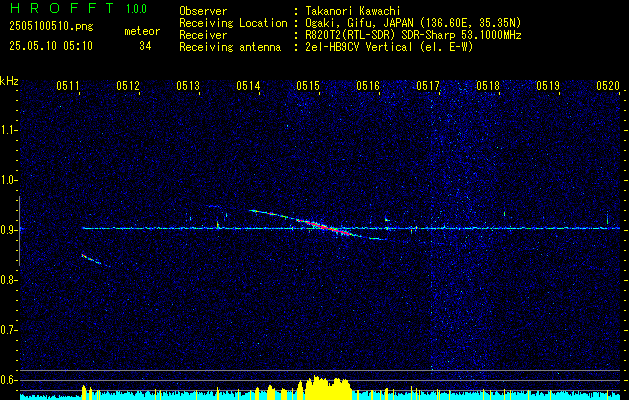
Task: Click the 0513 time marker
Action: coord(188,85)
